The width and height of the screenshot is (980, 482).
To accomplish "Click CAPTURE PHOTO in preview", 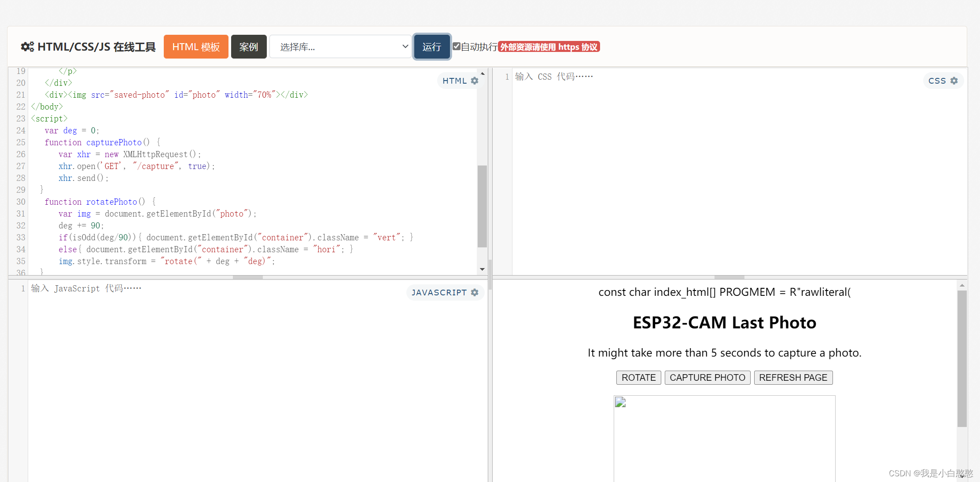I will point(707,378).
